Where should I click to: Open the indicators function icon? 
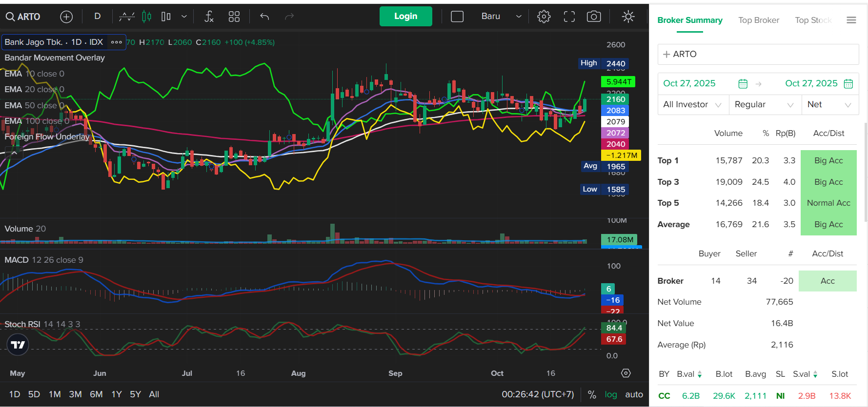(x=209, y=17)
